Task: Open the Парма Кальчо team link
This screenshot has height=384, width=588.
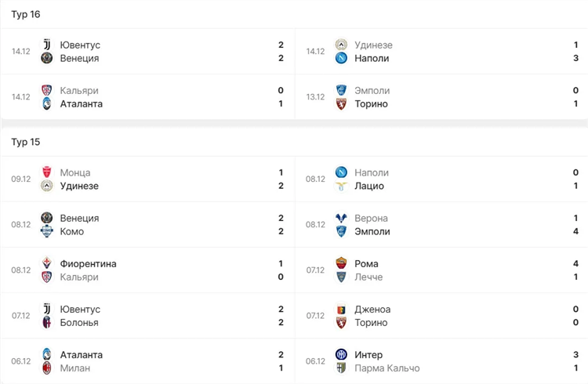Action: (387, 368)
